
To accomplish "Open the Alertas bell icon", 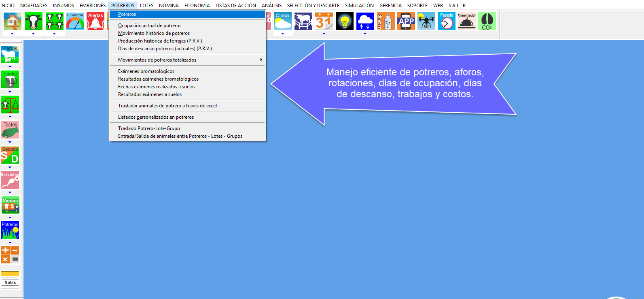I will [95, 21].
